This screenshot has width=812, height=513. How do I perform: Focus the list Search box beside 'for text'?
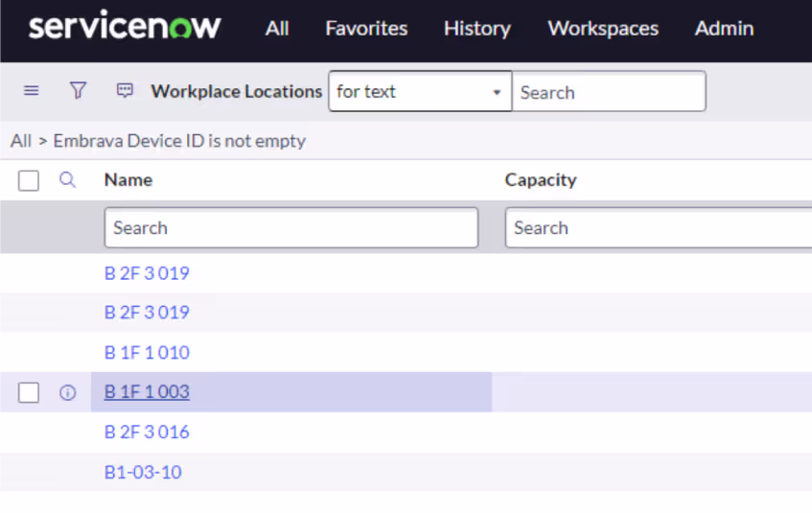609,92
